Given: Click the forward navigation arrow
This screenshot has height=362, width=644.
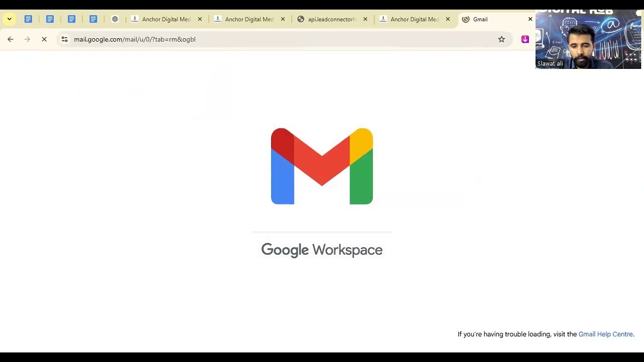Looking at the screenshot, I should click(27, 39).
